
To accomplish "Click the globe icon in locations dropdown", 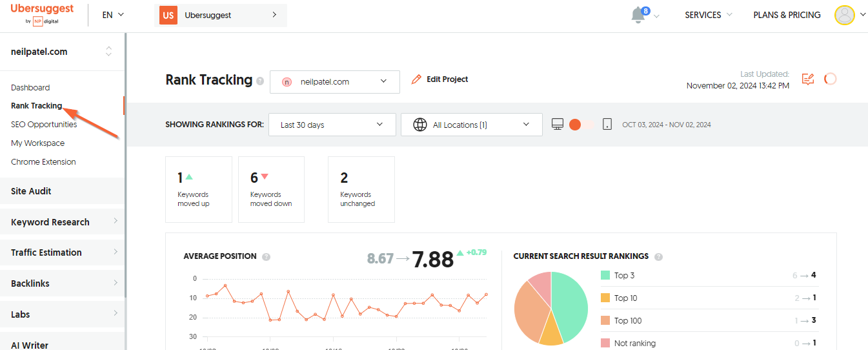I will [x=420, y=125].
